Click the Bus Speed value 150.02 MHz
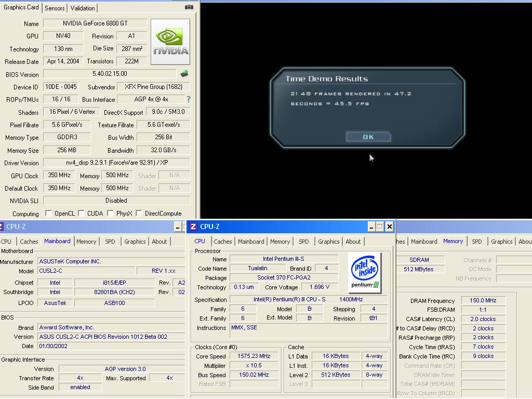The image size is (532, 399). pos(254,375)
